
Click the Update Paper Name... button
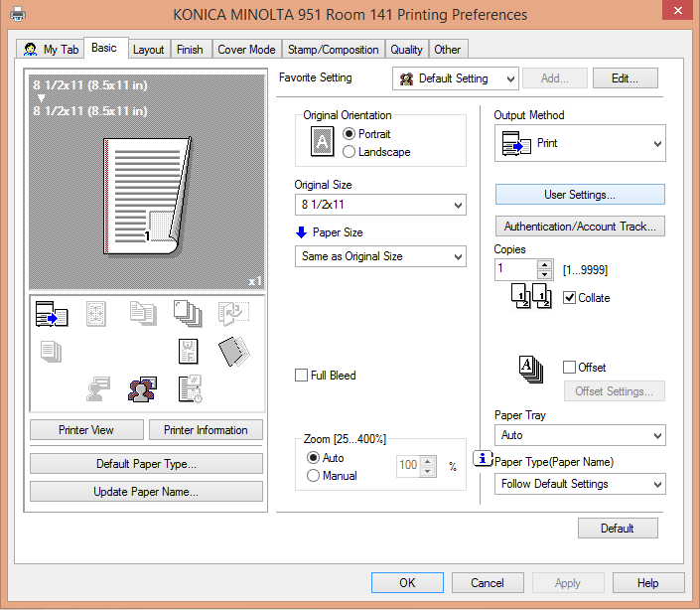(146, 492)
